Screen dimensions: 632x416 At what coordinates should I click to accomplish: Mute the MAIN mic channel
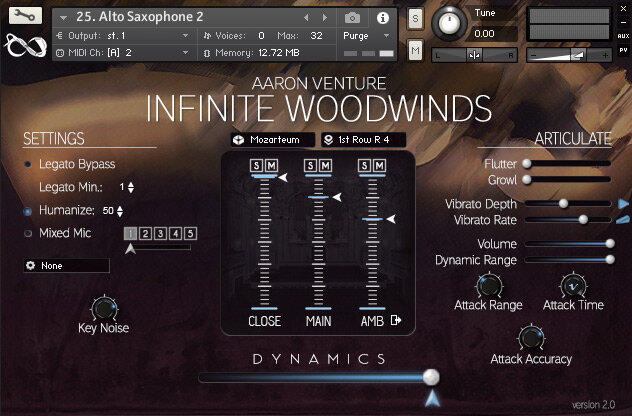[325, 163]
